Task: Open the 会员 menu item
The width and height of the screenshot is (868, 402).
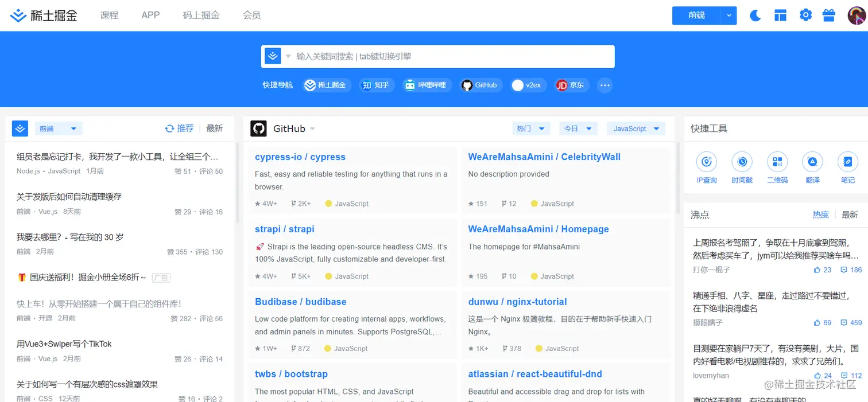Action: [x=251, y=15]
